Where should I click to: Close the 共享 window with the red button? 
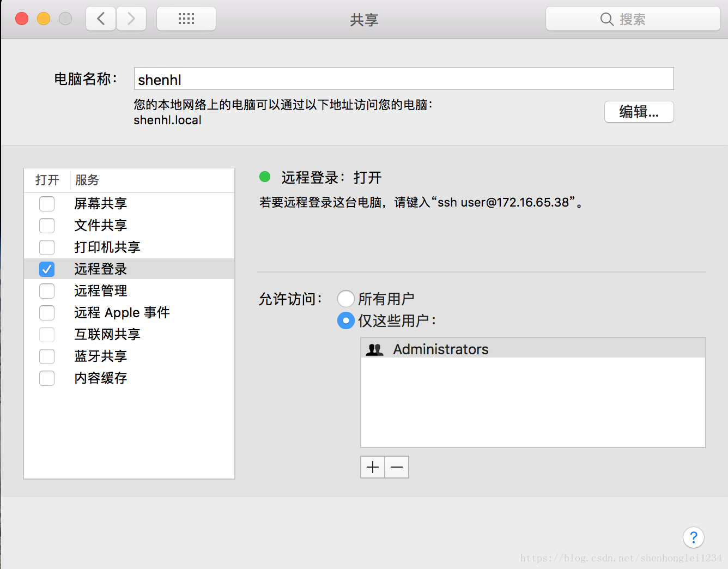tap(22, 19)
